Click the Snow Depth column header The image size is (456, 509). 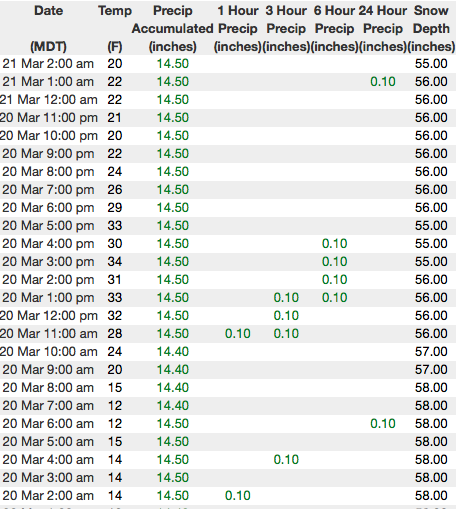tap(431, 28)
